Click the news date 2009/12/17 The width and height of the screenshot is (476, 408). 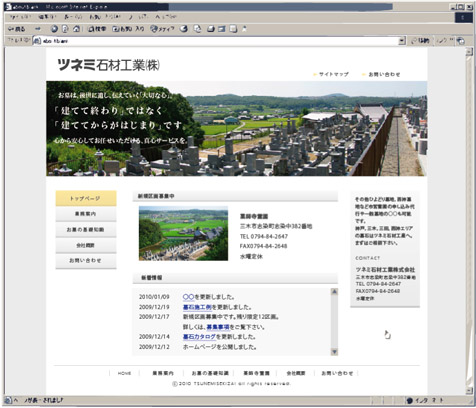point(154,317)
